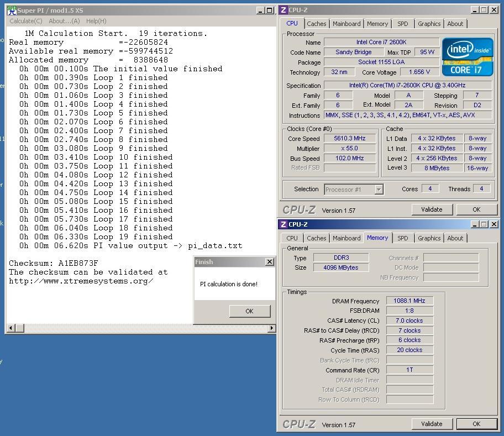The height and width of the screenshot is (436, 504).
Task: Minimize the top CPU-Z window
Action: coord(475,10)
